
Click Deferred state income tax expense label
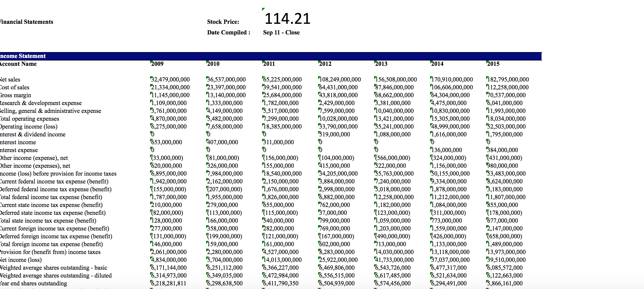tap(53, 213)
